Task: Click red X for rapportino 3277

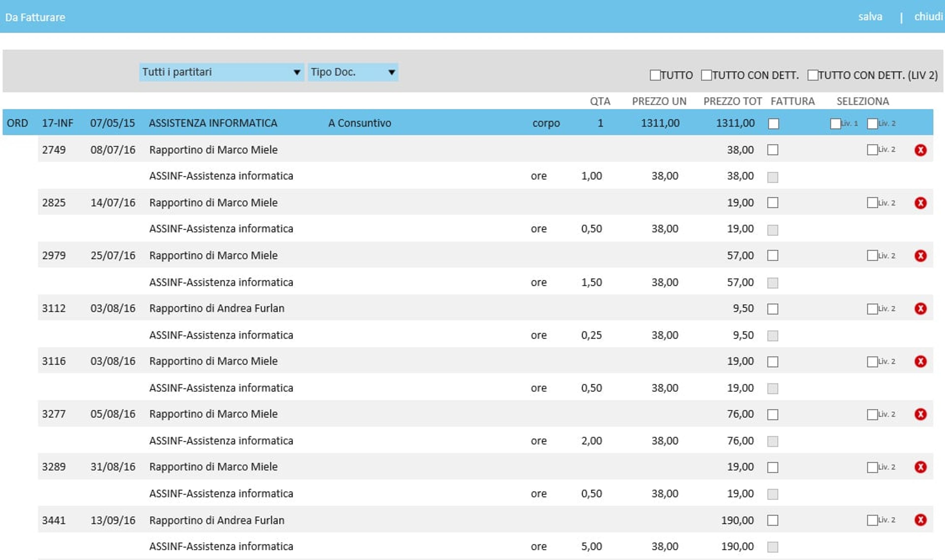Action: point(920,414)
